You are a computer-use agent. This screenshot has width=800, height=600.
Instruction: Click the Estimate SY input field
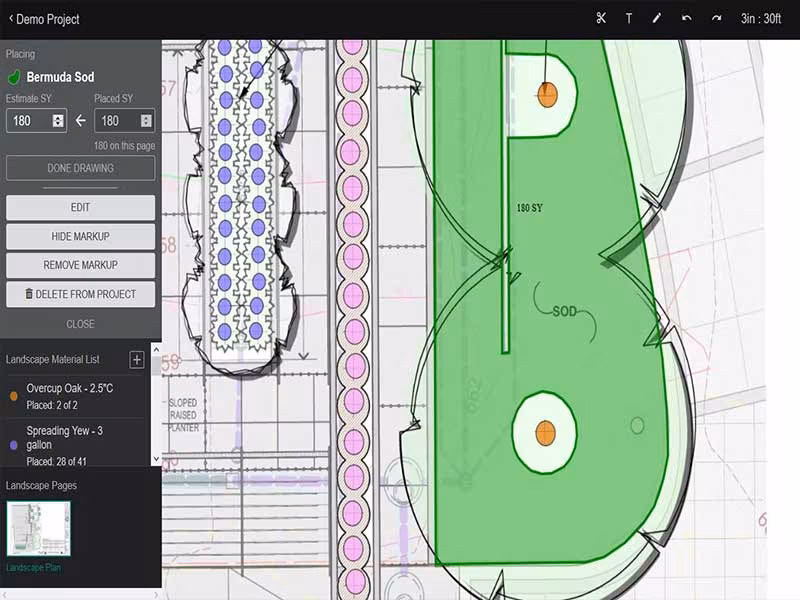coord(36,120)
